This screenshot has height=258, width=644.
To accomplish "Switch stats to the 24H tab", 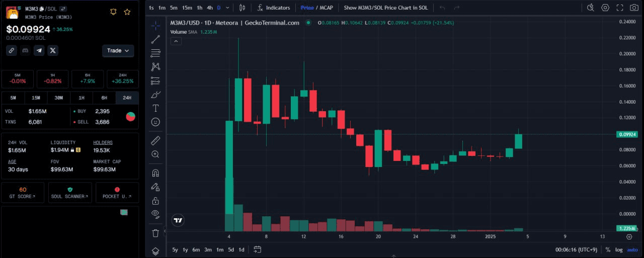I will [127, 98].
